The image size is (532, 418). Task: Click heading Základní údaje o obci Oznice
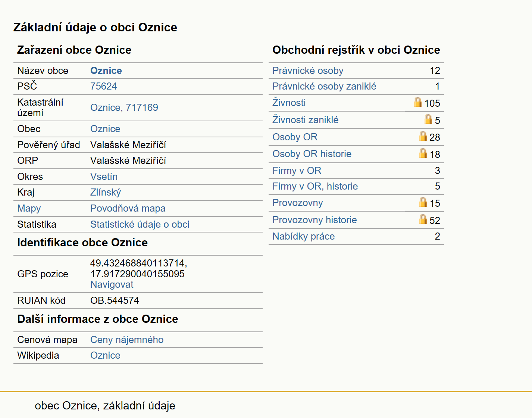coord(95,27)
